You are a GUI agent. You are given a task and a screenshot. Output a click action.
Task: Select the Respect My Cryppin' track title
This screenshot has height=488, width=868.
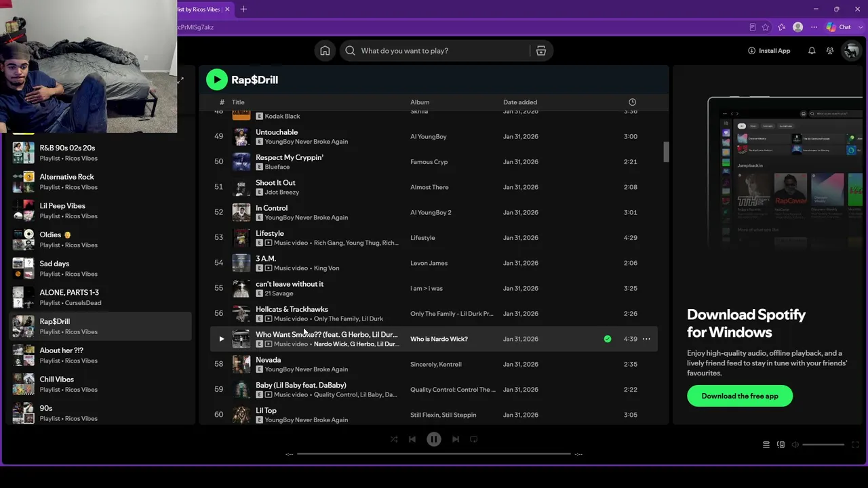(290, 157)
